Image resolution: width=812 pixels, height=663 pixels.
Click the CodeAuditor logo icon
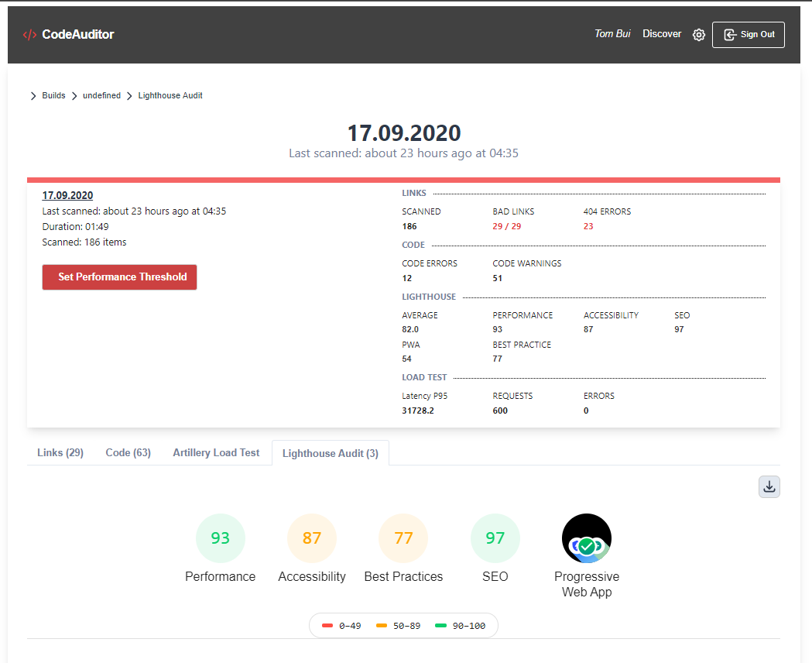[29, 34]
